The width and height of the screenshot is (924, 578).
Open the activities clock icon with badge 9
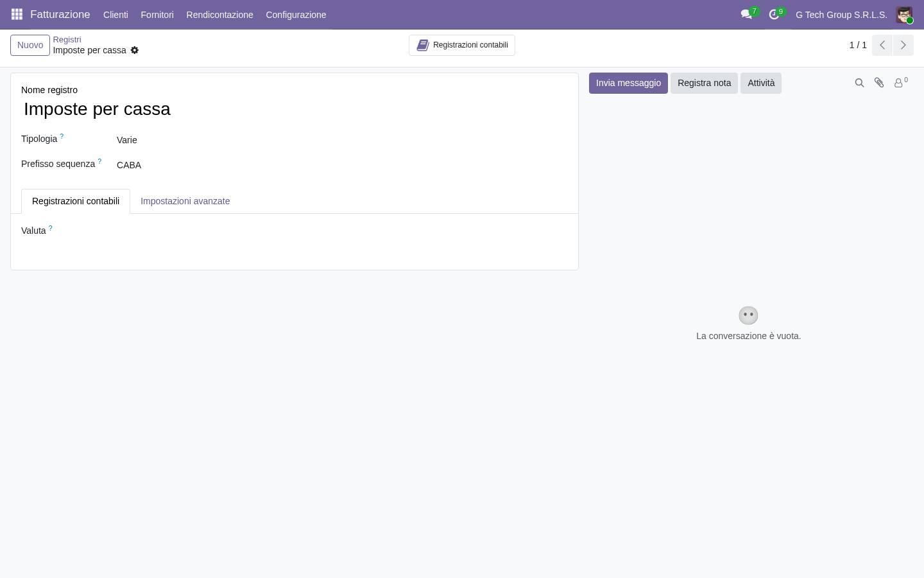[x=776, y=14]
